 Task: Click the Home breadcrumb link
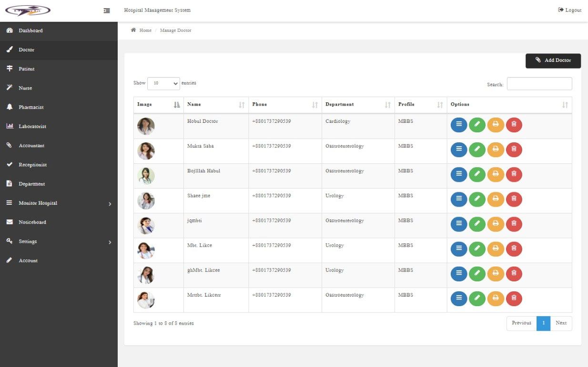[145, 30]
